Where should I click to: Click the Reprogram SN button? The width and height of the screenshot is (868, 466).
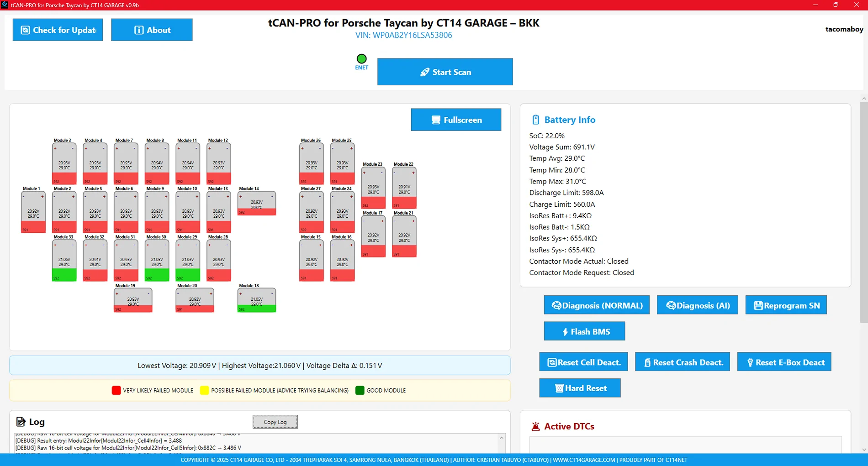[786, 305]
